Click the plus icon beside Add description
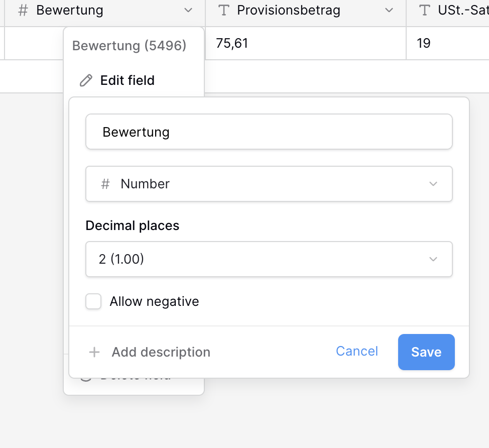This screenshot has width=489, height=448. tap(94, 352)
